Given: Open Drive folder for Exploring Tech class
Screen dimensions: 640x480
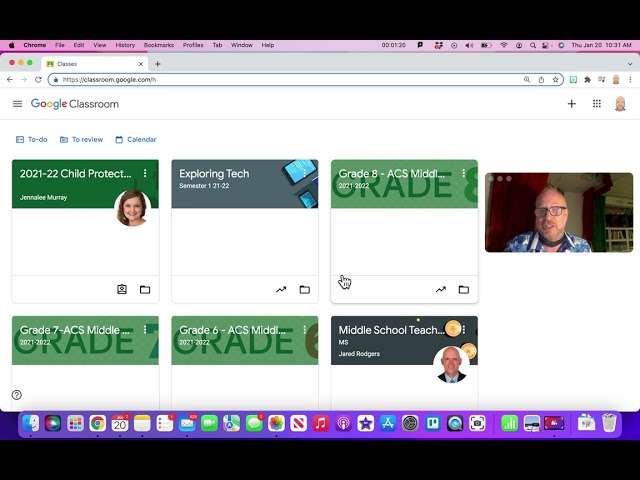Looking at the screenshot, I should 304,290.
